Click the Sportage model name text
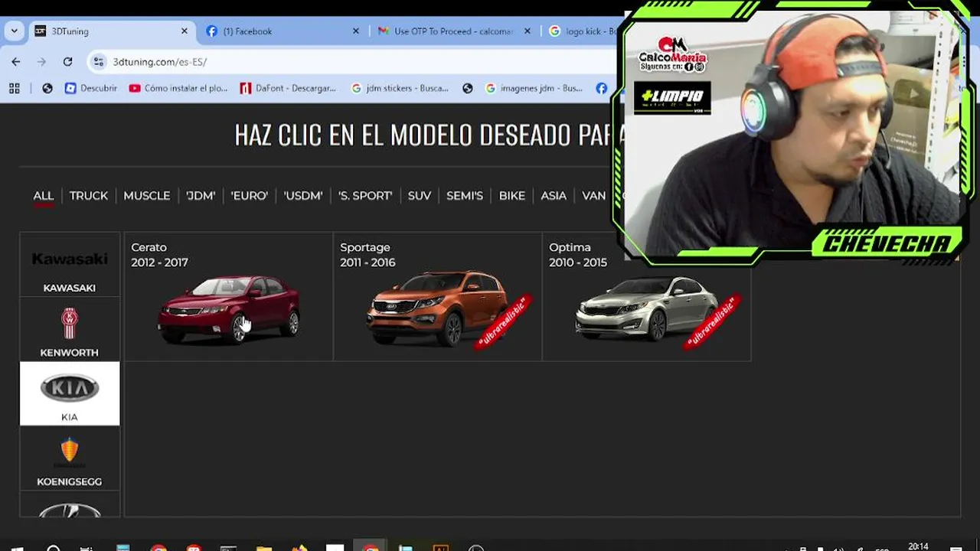The image size is (980, 551). [365, 247]
